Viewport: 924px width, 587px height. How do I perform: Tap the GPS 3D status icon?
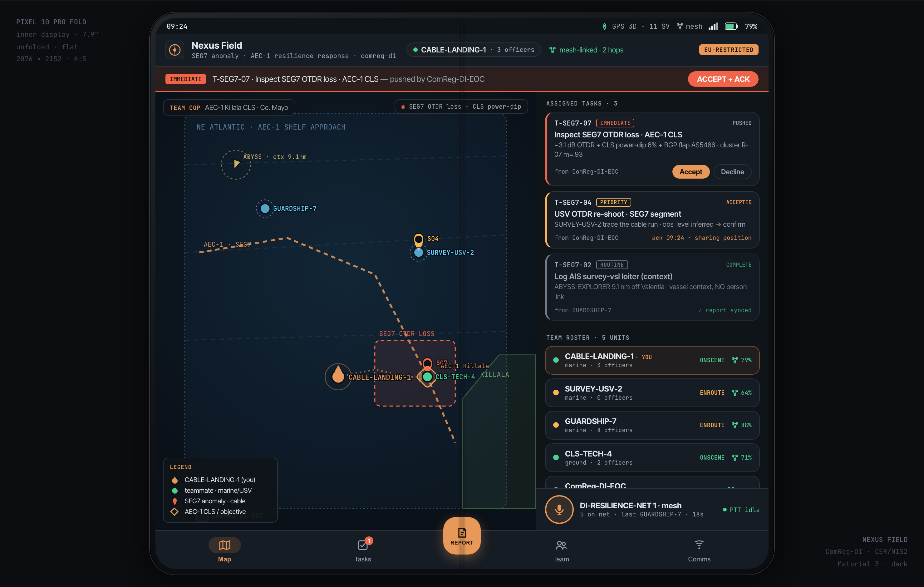pyautogui.click(x=604, y=27)
